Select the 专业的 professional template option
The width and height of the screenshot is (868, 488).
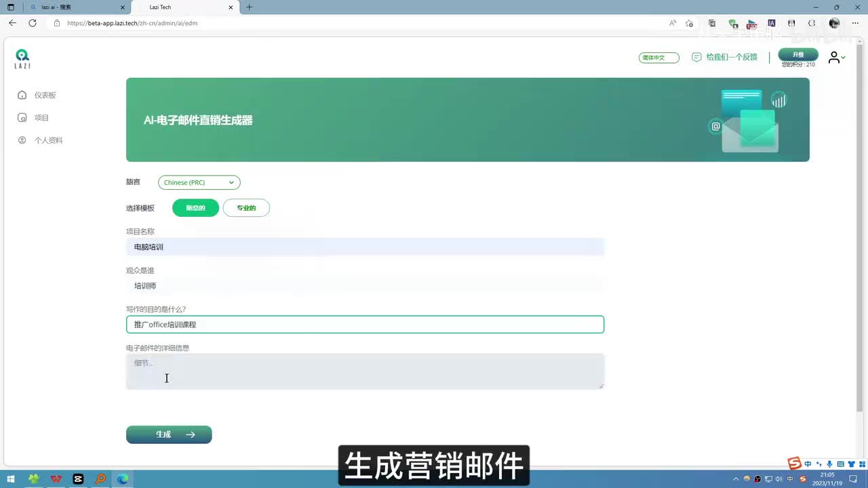[246, 208]
